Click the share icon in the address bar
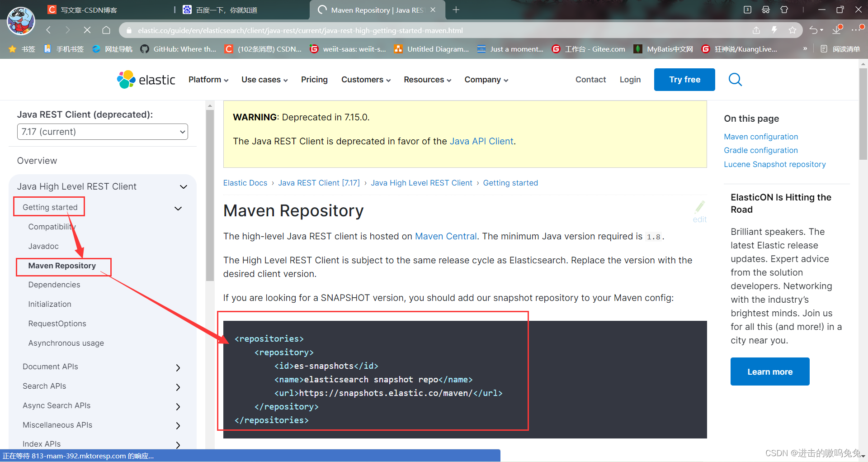The width and height of the screenshot is (868, 462). click(x=756, y=30)
